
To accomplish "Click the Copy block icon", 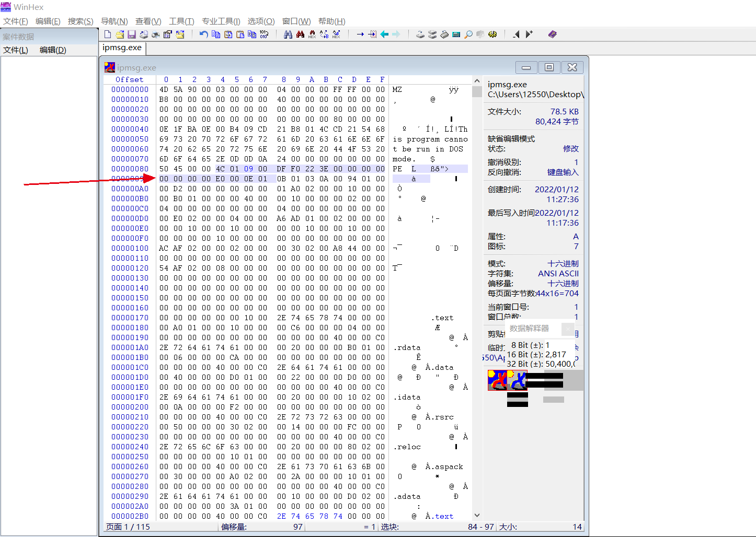I will [216, 34].
